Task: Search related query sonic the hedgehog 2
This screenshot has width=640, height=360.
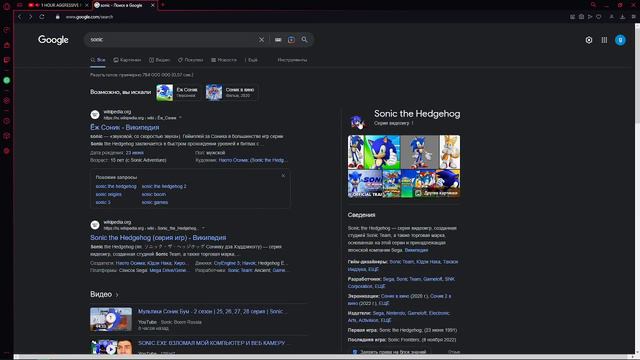Action: (164, 186)
